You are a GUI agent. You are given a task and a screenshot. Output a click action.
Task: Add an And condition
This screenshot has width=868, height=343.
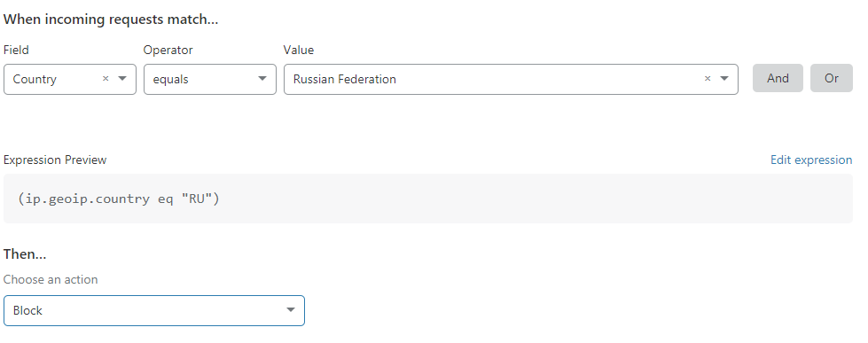point(778,78)
